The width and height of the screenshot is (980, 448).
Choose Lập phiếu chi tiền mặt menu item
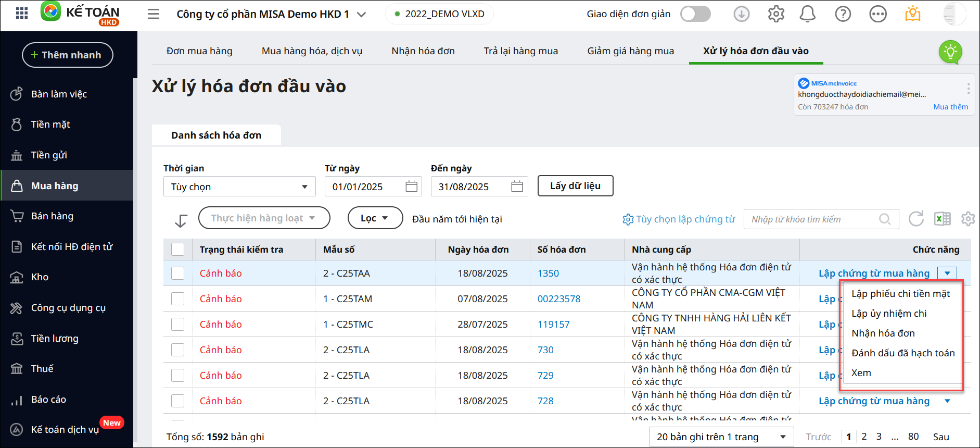[x=901, y=294]
